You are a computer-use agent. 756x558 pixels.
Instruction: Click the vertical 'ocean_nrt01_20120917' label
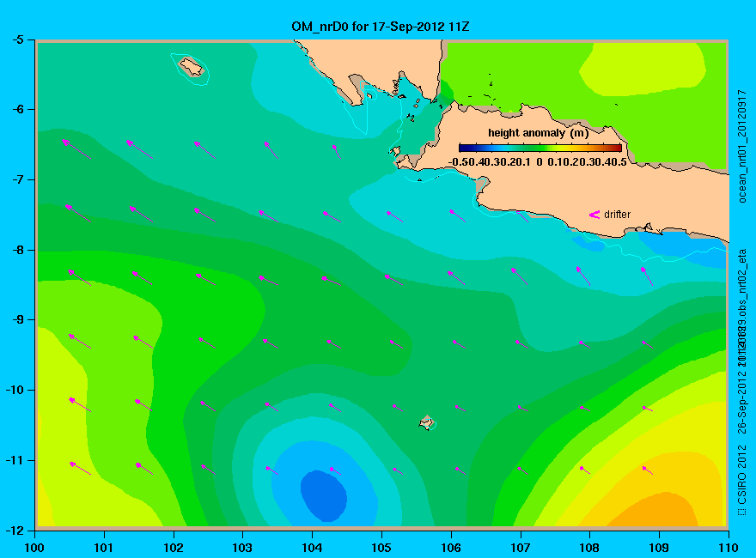tap(742, 146)
